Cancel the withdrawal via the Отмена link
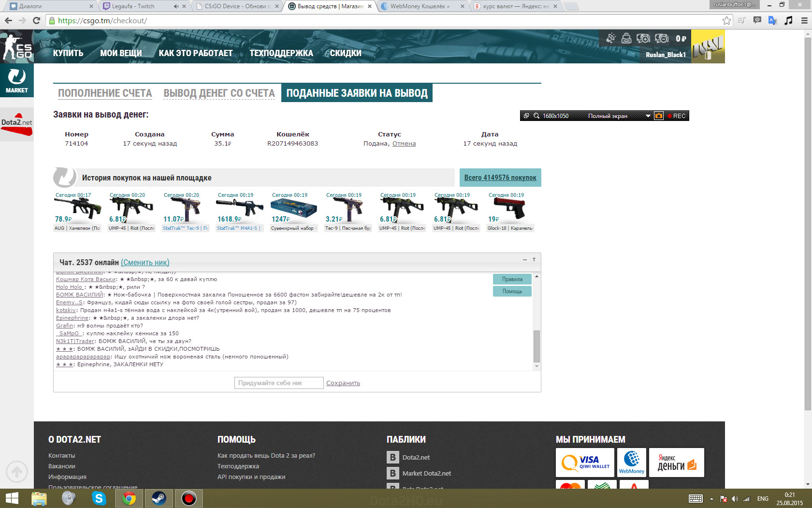Image resolution: width=812 pixels, height=508 pixels. click(404, 143)
